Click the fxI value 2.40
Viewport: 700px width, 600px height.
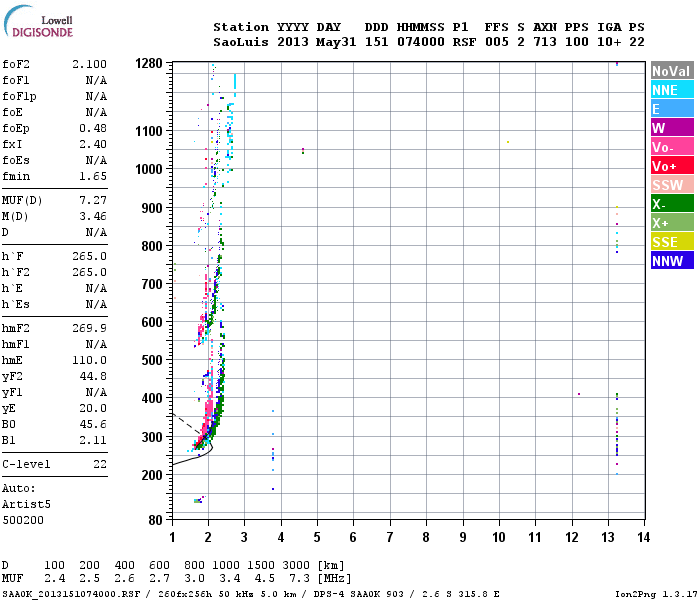(x=93, y=144)
